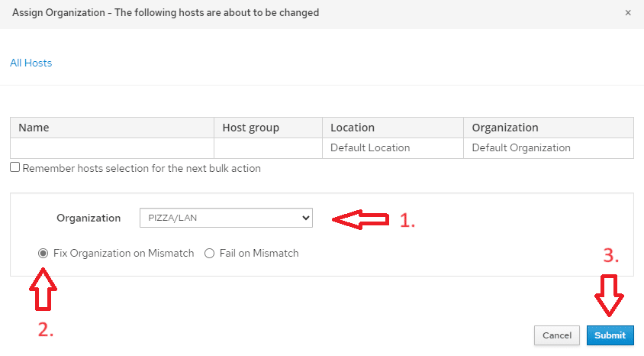This screenshot has height=356, width=644.
Task: Cancel the bulk organization change
Action: coord(557,335)
